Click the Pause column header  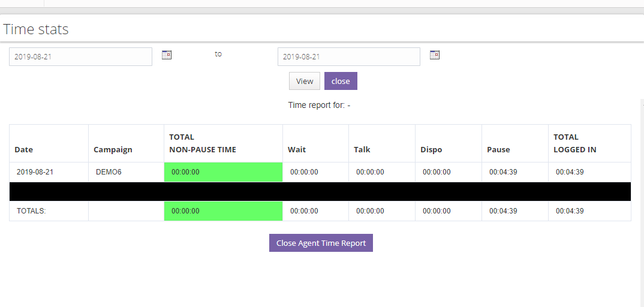(x=498, y=150)
